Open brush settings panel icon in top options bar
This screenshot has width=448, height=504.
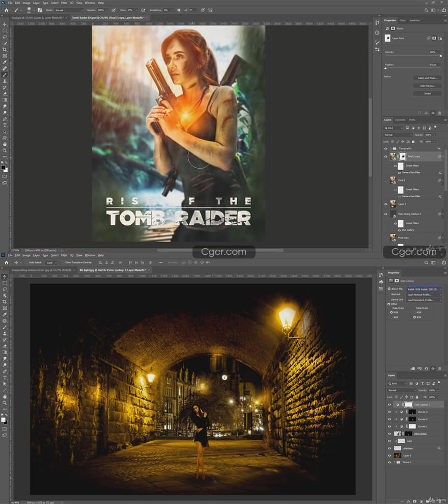(40, 10)
